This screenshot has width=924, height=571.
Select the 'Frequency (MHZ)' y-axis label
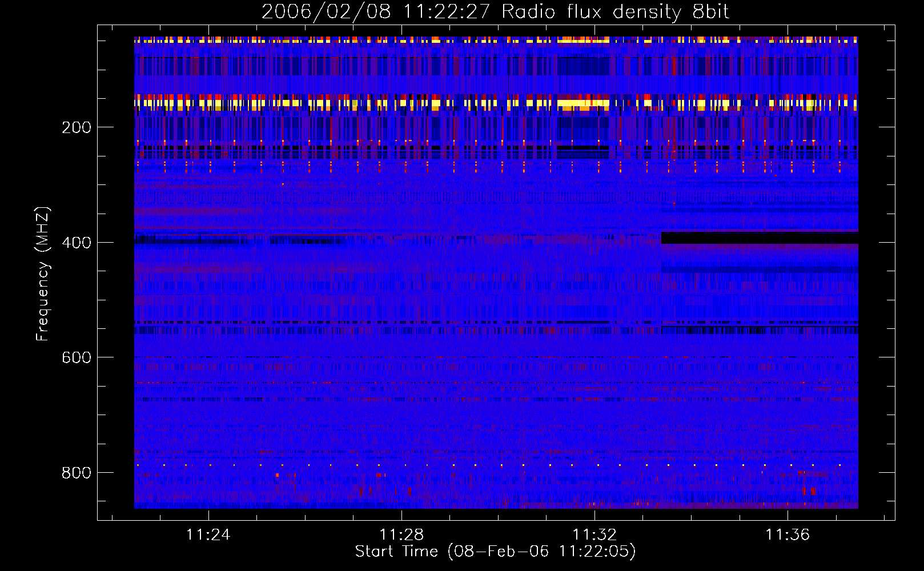(x=42, y=274)
